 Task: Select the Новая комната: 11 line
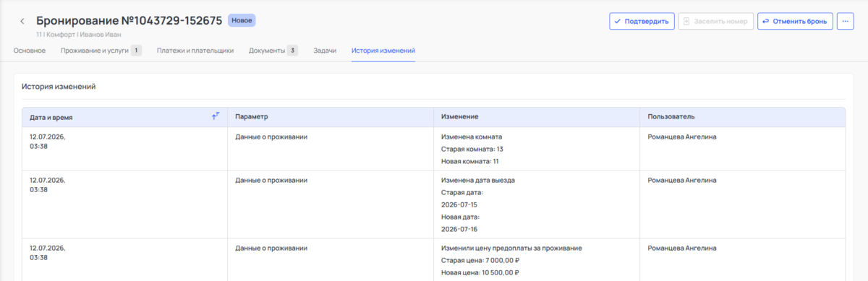[470, 161]
